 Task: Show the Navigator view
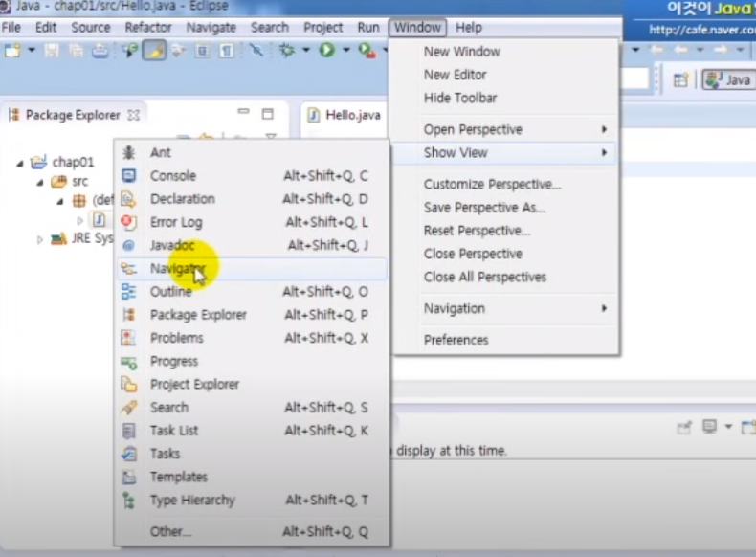pos(252,269)
